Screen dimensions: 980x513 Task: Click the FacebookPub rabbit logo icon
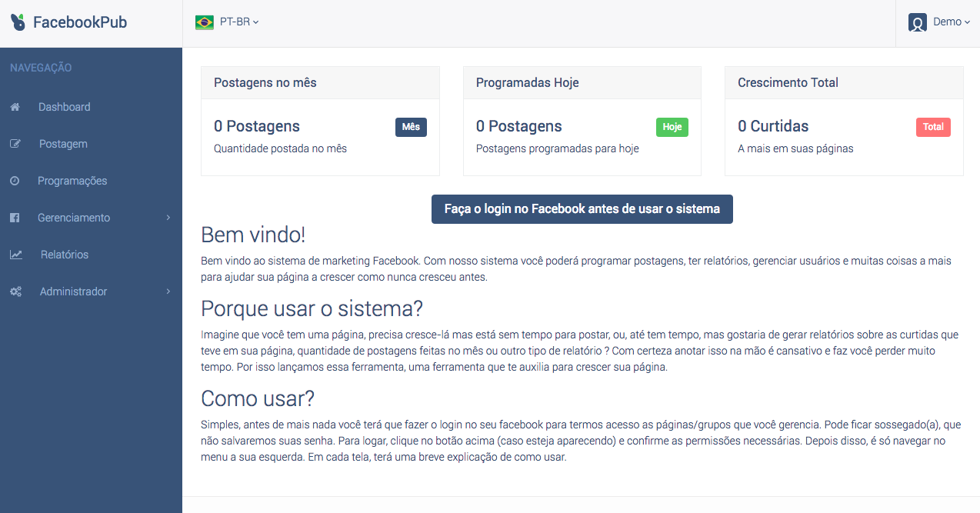point(18,22)
